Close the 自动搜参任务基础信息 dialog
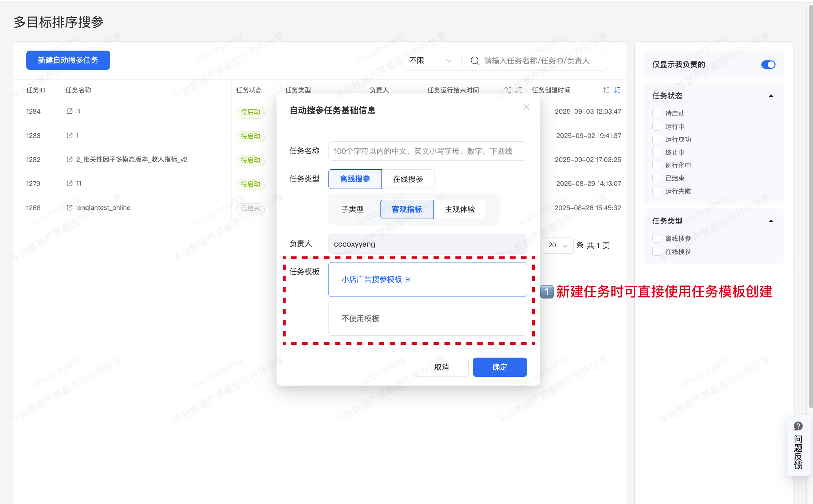The height and width of the screenshot is (504, 813). pyautogui.click(x=526, y=107)
